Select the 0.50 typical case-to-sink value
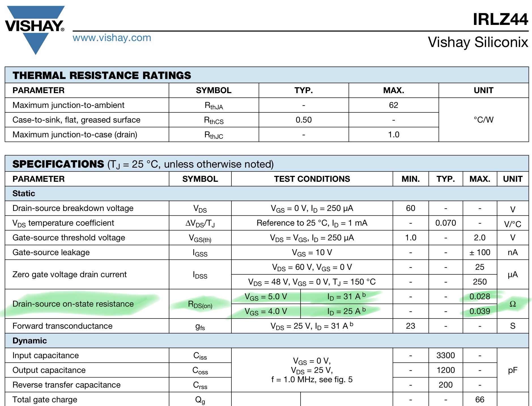This screenshot has height=406, width=532. [x=303, y=120]
